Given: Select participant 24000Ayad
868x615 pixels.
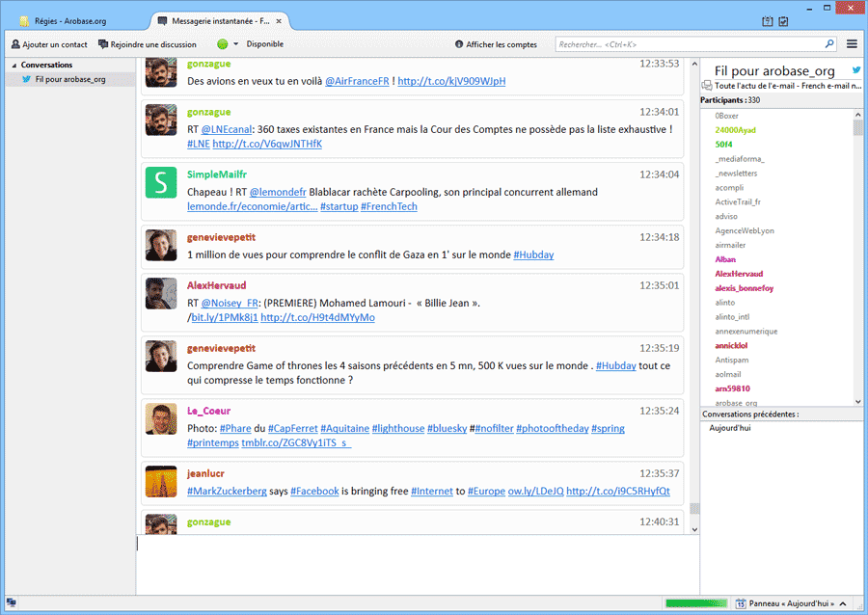Looking at the screenshot, I should (x=735, y=130).
